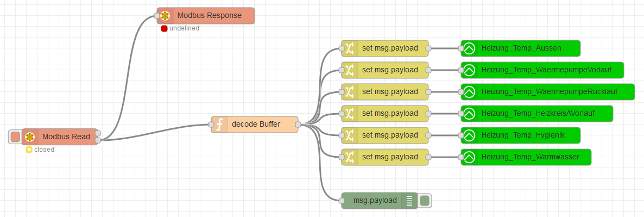
Task: Click the Modbus Response node icon
Action: tap(165, 16)
